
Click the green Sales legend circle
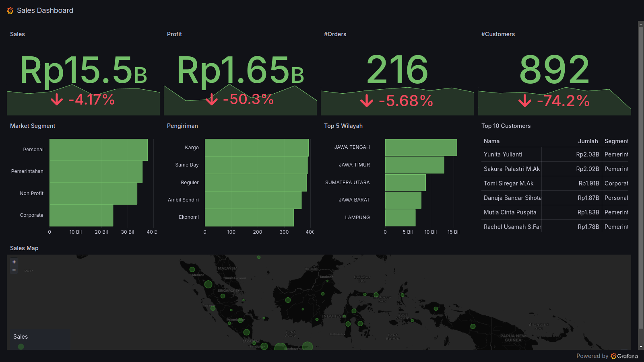click(21, 346)
